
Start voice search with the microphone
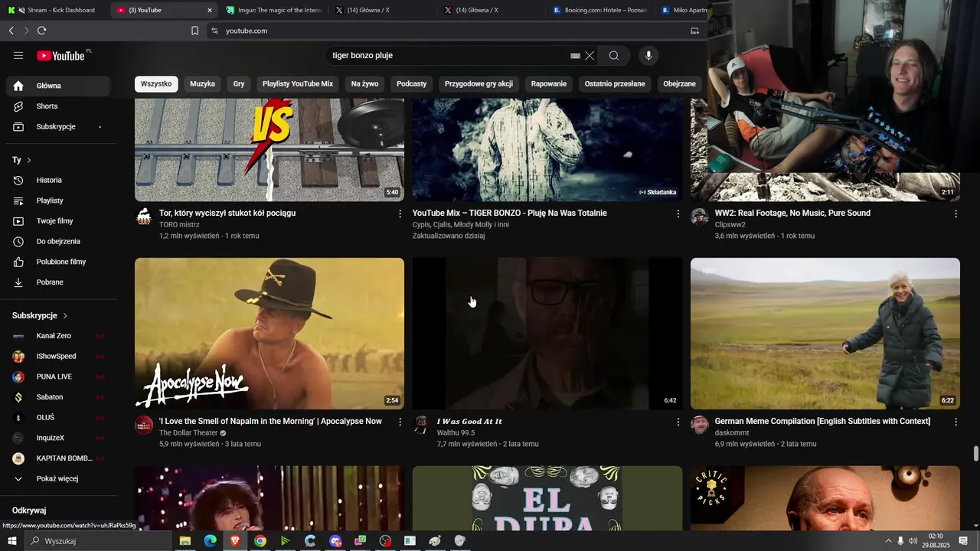tap(648, 55)
